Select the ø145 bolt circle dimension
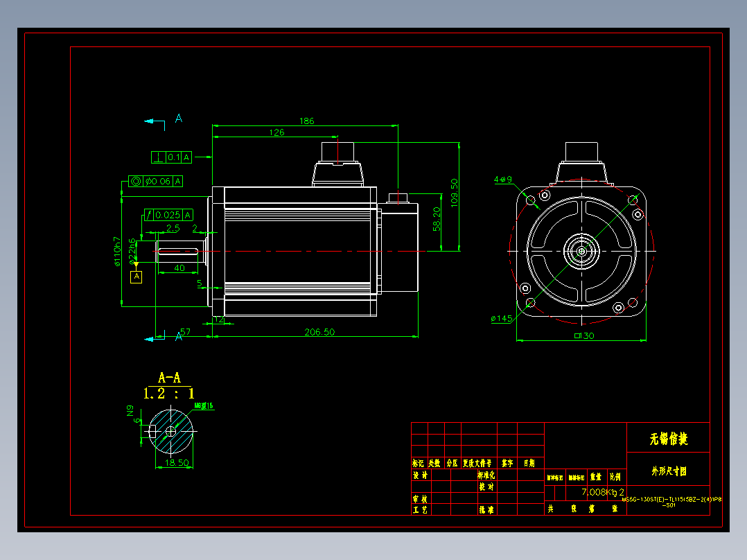The image size is (747, 560). [502, 318]
